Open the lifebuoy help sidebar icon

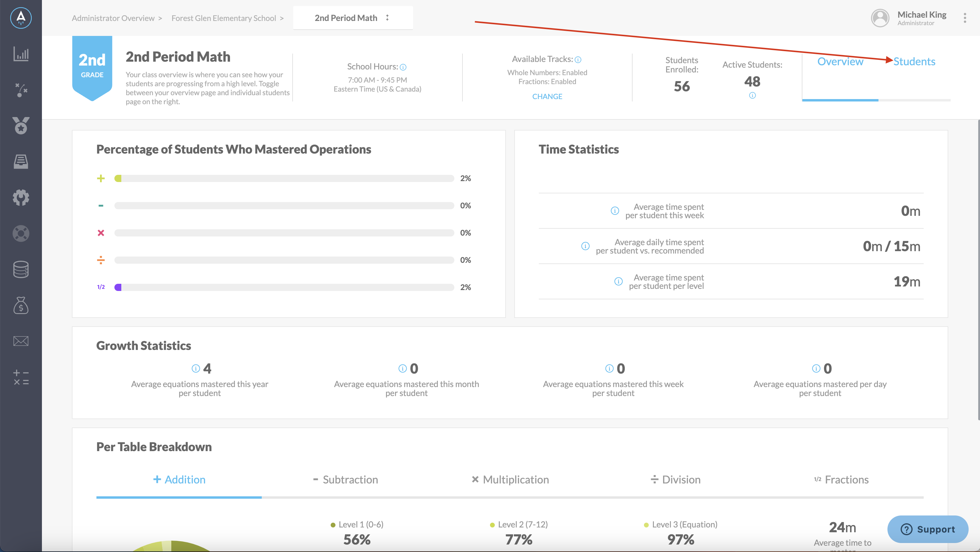click(x=21, y=233)
